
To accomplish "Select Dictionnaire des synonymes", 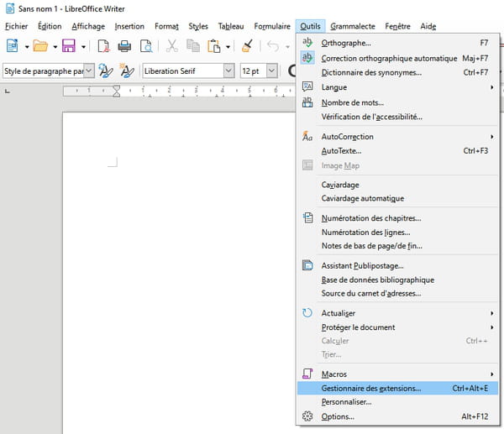I will (397, 72).
